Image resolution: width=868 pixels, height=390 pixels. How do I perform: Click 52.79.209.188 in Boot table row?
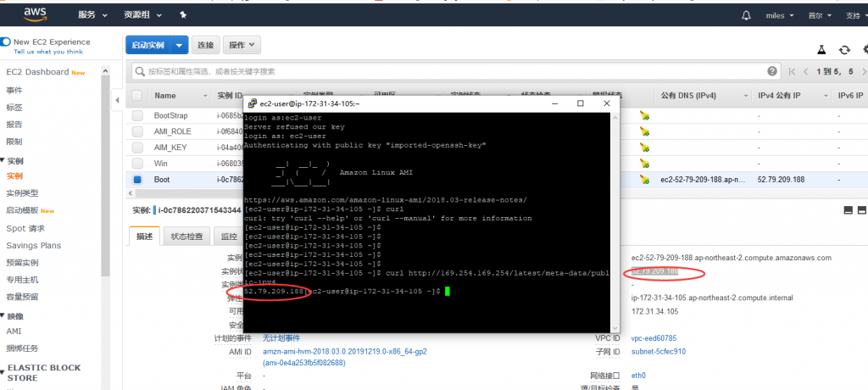click(781, 180)
